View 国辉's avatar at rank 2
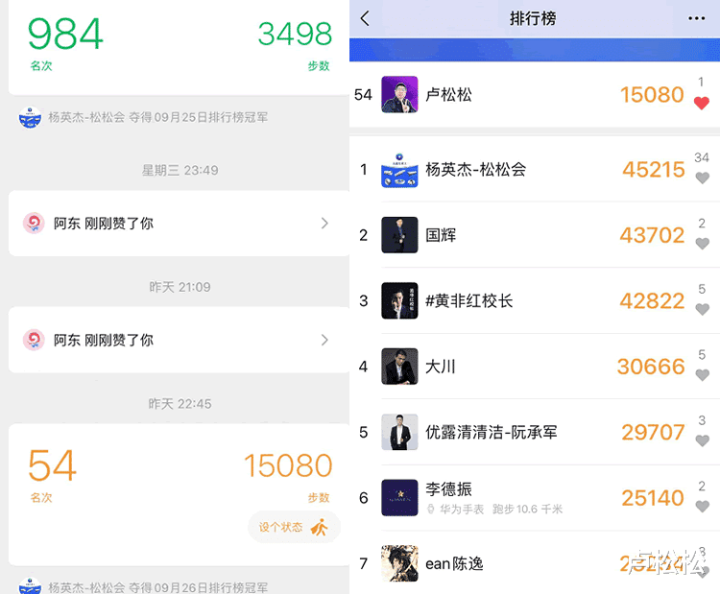The height and width of the screenshot is (594, 720). pos(399,235)
